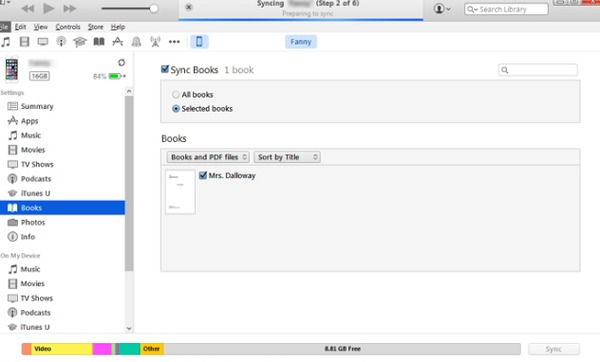Click the Video segment of storage bar
Screen dimensions: 600x362
tap(61, 349)
